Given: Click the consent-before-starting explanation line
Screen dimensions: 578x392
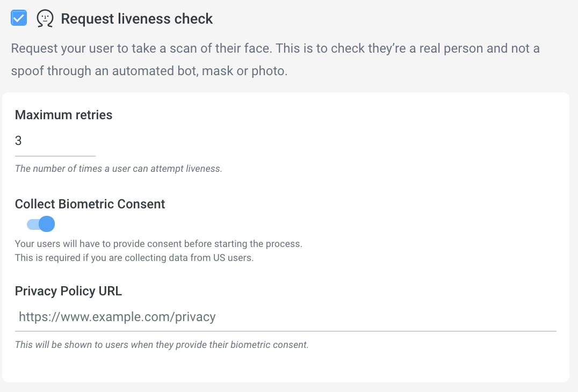Looking at the screenshot, I should [x=158, y=244].
